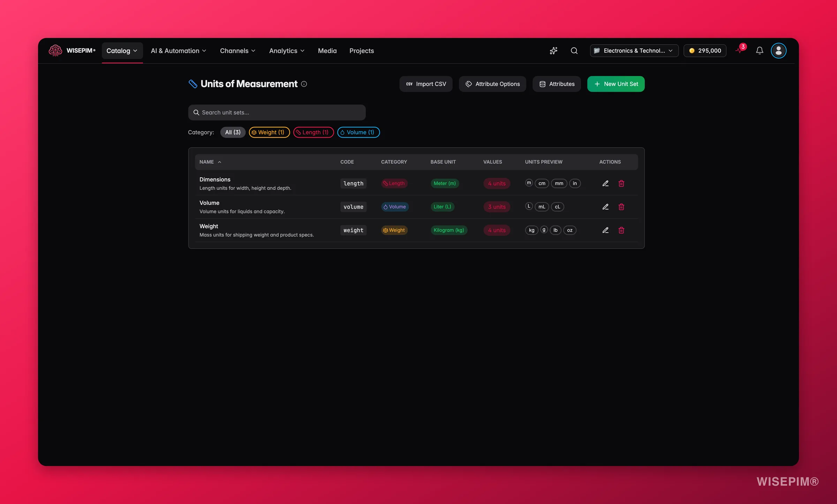
Task: Click the 'in' unit chip
Action: click(x=575, y=183)
